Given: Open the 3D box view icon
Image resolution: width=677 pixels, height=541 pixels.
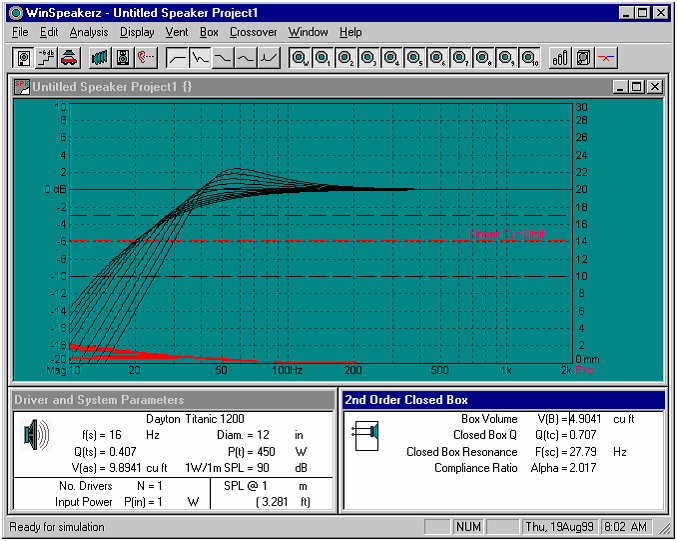Looking at the screenshot, I should pos(583,57).
